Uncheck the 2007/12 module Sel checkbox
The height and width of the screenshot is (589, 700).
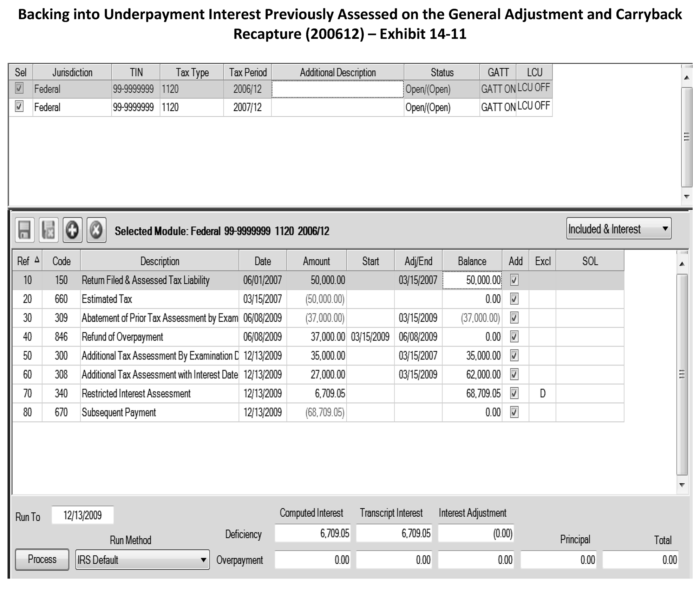pos(19,106)
